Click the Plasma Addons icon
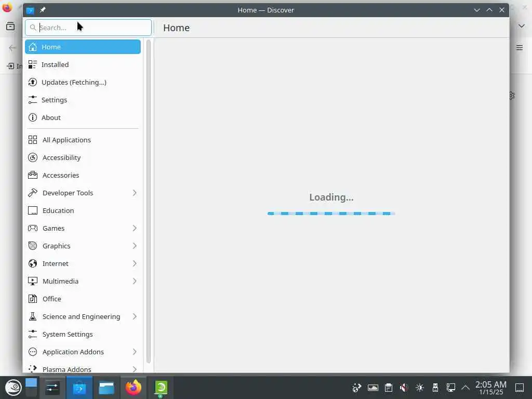The image size is (532, 399). (x=33, y=368)
